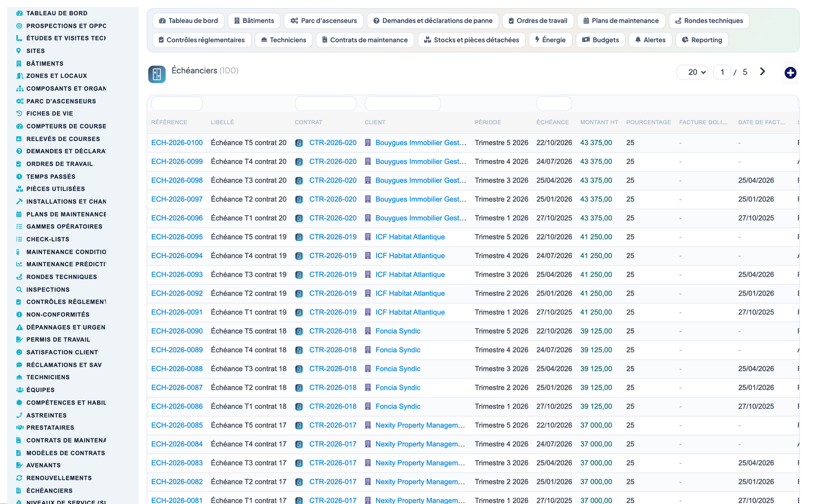Select Modèles de contrats in the sidebar
The width and height of the screenshot is (815, 504).
[65, 453]
